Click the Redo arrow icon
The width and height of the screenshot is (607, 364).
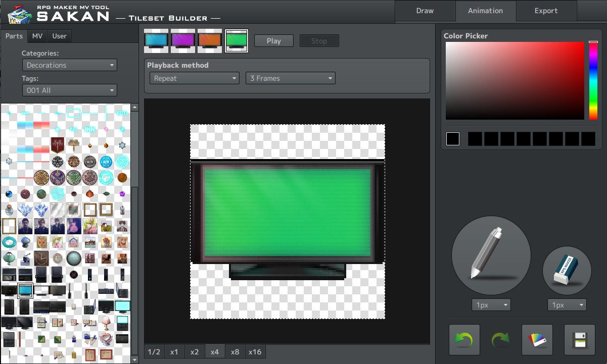point(499,339)
